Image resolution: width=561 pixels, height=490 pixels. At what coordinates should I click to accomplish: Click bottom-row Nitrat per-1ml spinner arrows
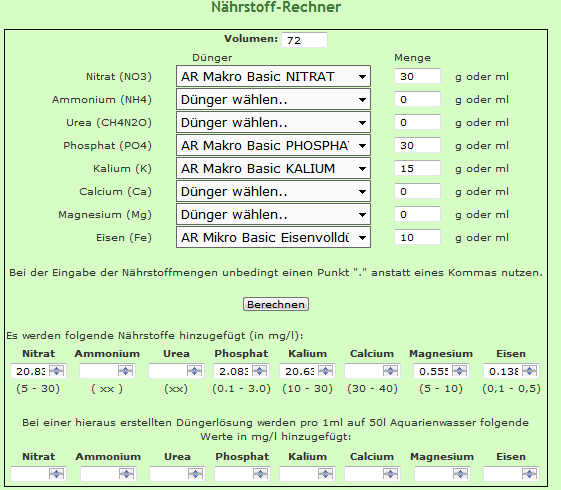56,474
